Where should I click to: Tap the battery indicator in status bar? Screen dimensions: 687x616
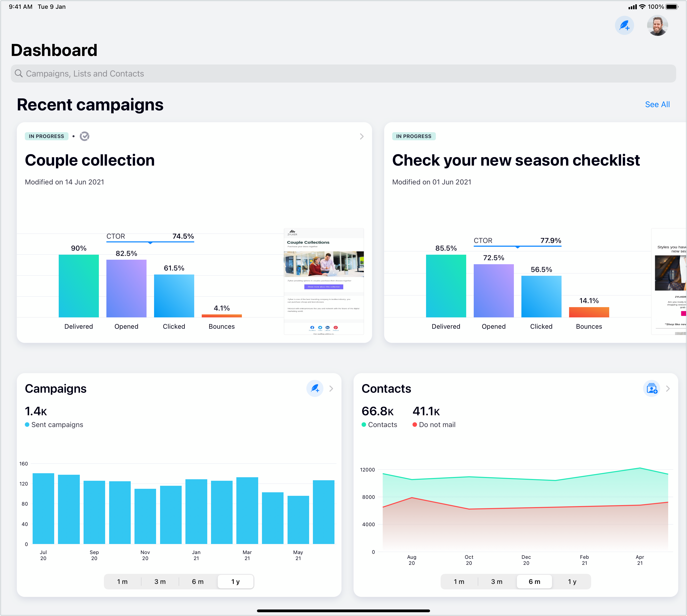pos(671,7)
